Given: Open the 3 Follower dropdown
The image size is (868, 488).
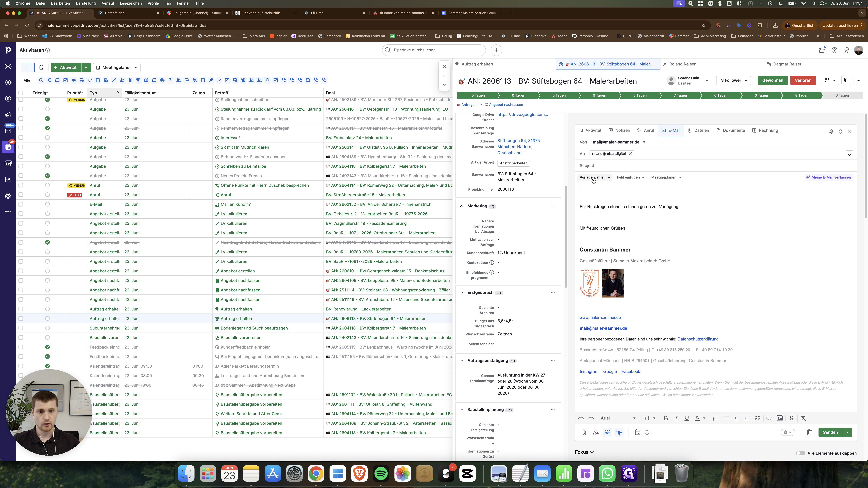Looking at the screenshot, I should coord(734,80).
